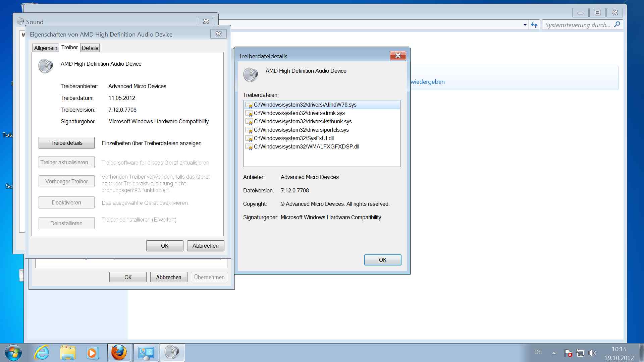This screenshot has height=362, width=644.
Task: Click the certificate icon beside AtihdW76.sys
Action: (249, 105)
